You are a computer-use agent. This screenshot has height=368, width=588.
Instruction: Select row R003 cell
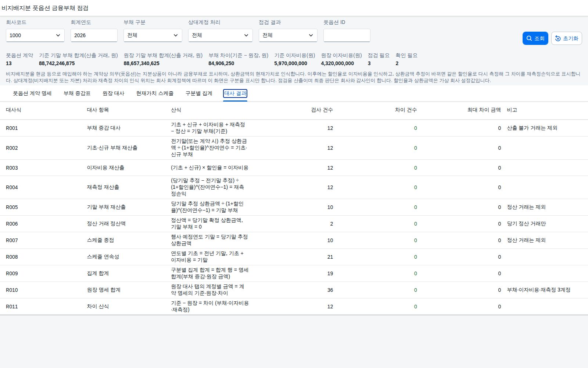click(12, 168)
